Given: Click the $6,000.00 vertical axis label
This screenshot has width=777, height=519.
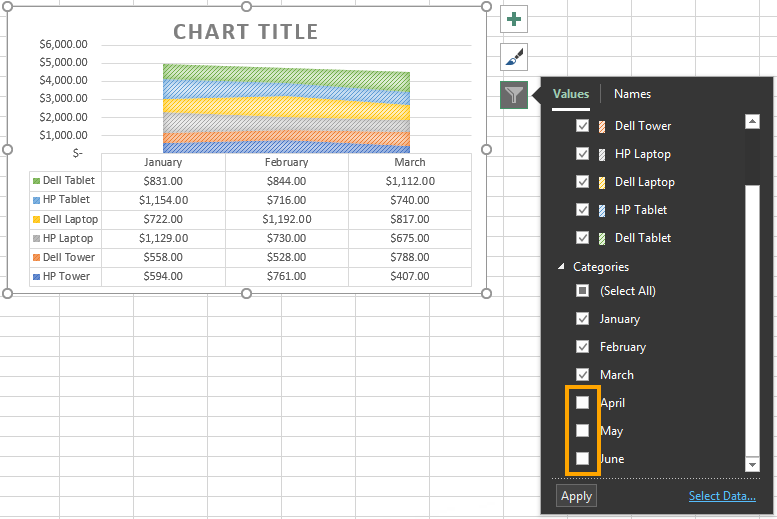Looking at the screenshot, I should coord(63,44).
